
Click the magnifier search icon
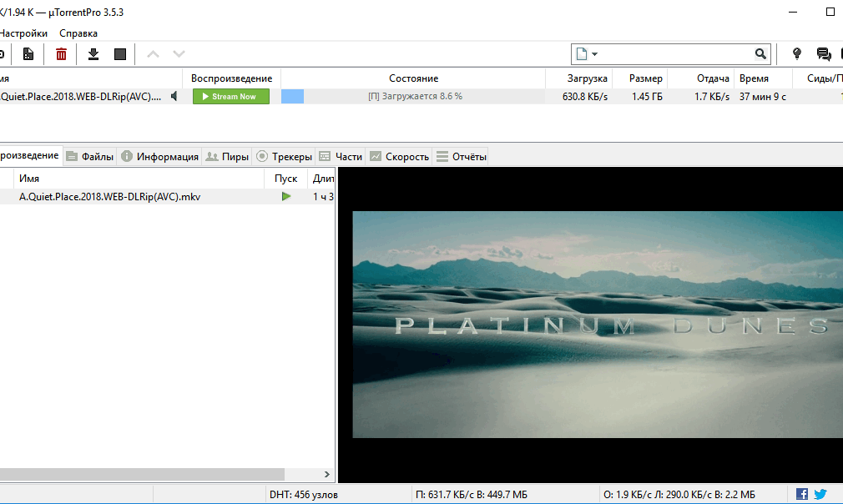tap(760, 54)
